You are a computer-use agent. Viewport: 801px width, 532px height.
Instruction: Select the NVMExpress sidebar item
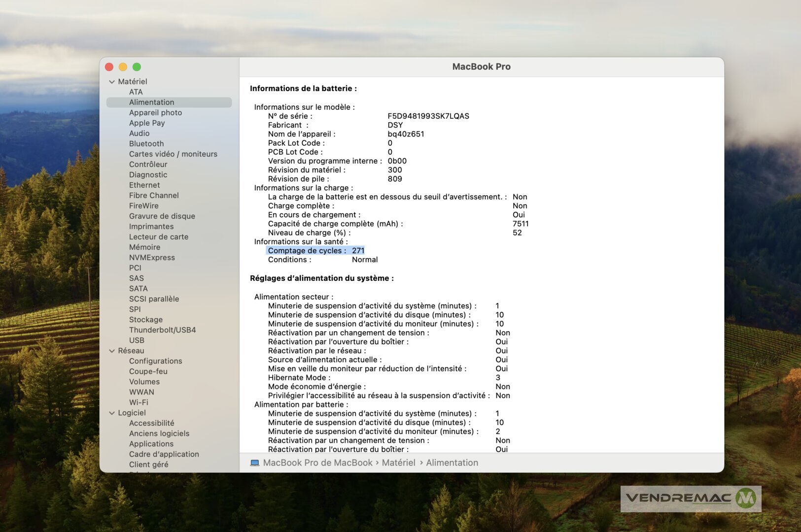coord(152,258)
